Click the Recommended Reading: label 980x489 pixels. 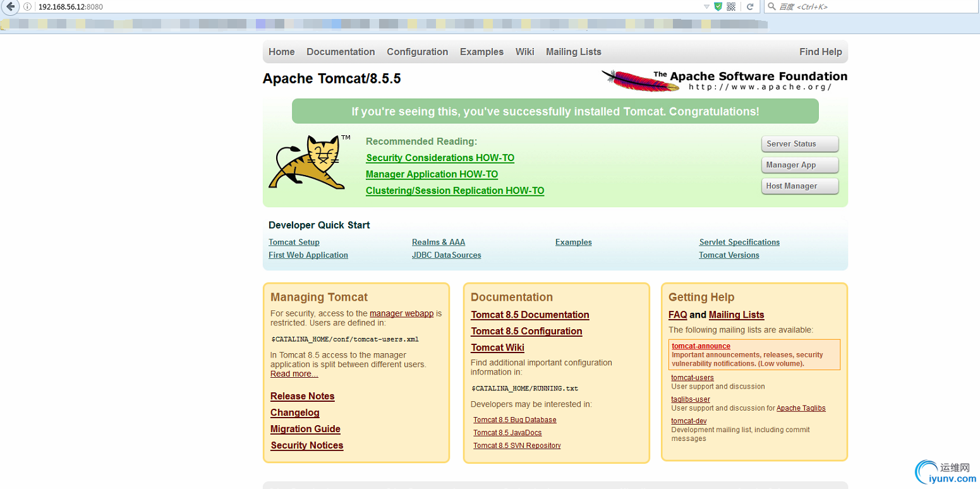[x=421, y=142]
